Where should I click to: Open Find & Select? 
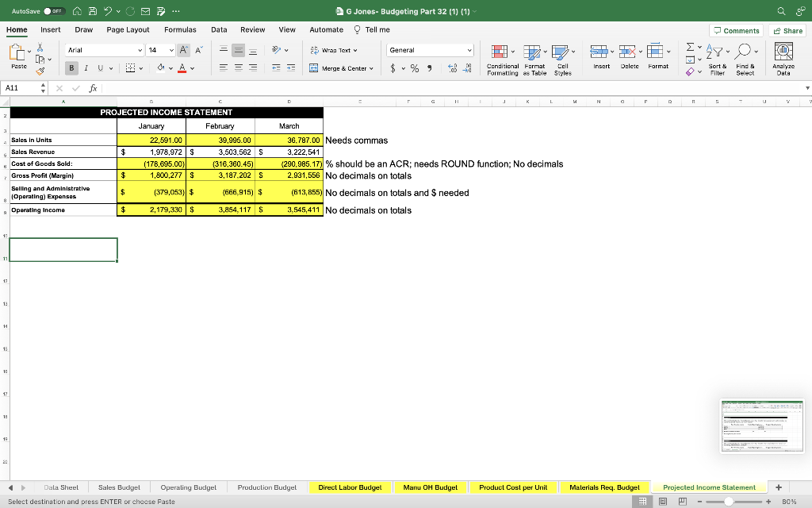click(745, 60)
